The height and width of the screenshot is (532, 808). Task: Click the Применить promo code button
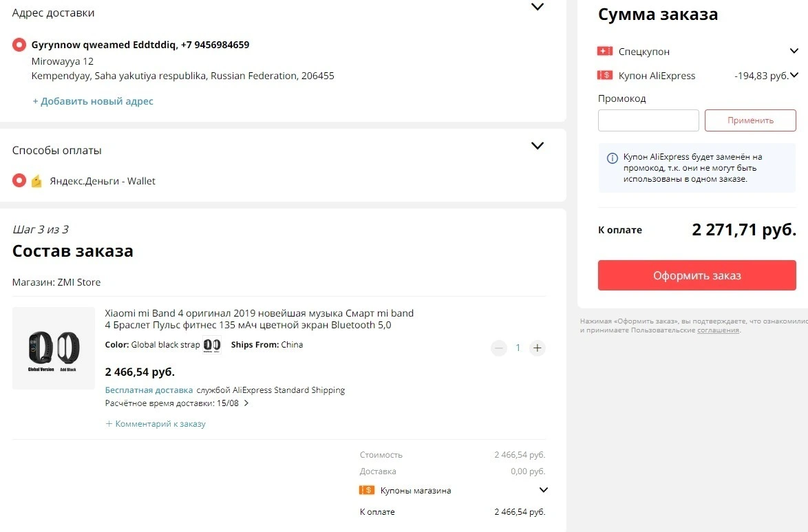(x=750, y=120)
